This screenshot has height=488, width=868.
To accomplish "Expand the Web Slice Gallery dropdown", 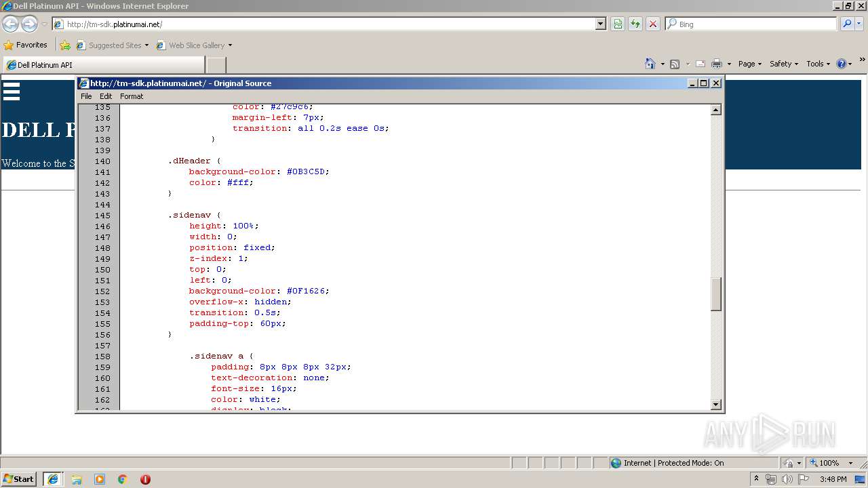I will click(x=230, y=45).
